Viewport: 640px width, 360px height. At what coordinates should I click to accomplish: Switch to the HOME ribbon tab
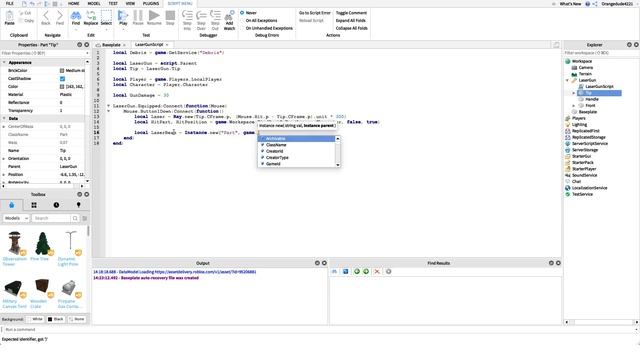73,3
